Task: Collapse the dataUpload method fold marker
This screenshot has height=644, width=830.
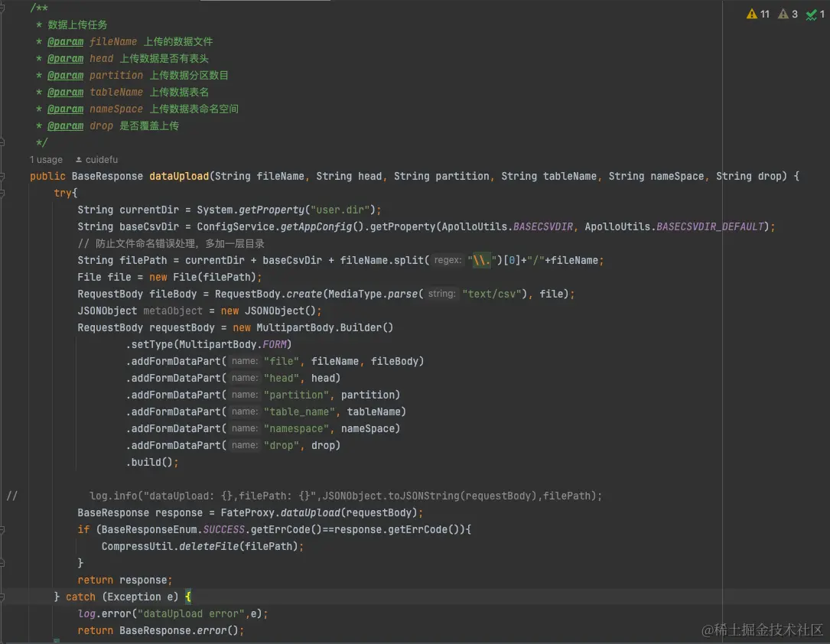Action: 2,176
